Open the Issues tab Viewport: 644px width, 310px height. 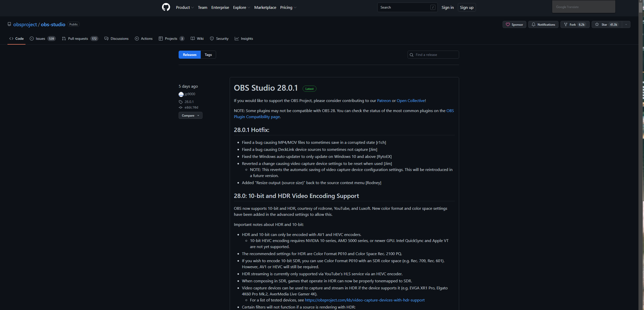coord(42,39)
